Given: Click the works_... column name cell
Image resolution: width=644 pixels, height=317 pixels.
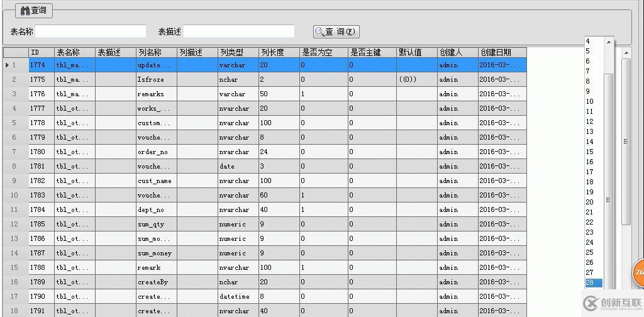Looking at the screenshot, I should pyautogui.click(x=157, y=108).
